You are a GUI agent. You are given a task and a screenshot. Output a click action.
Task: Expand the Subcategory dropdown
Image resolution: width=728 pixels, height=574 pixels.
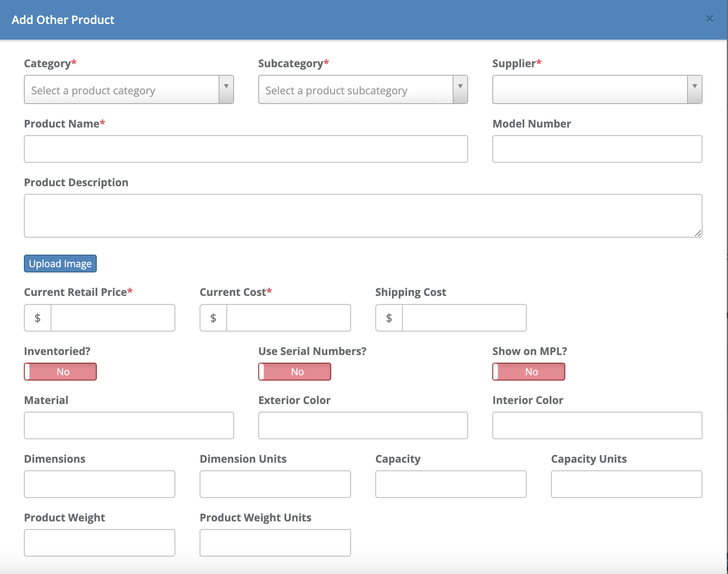pyautogui.click(x=363, y=89)
